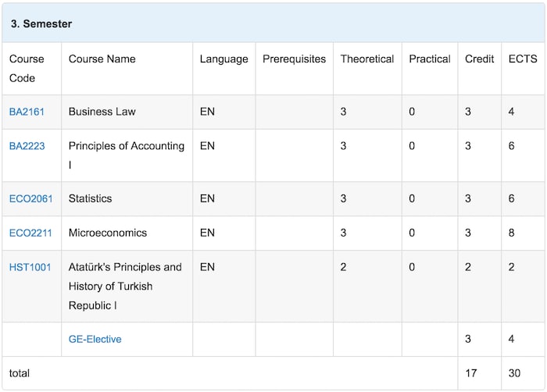The width and height of the screenshot is (547, 392).
Task: Select the Course Name column header
Action: (x=102, y=59)
